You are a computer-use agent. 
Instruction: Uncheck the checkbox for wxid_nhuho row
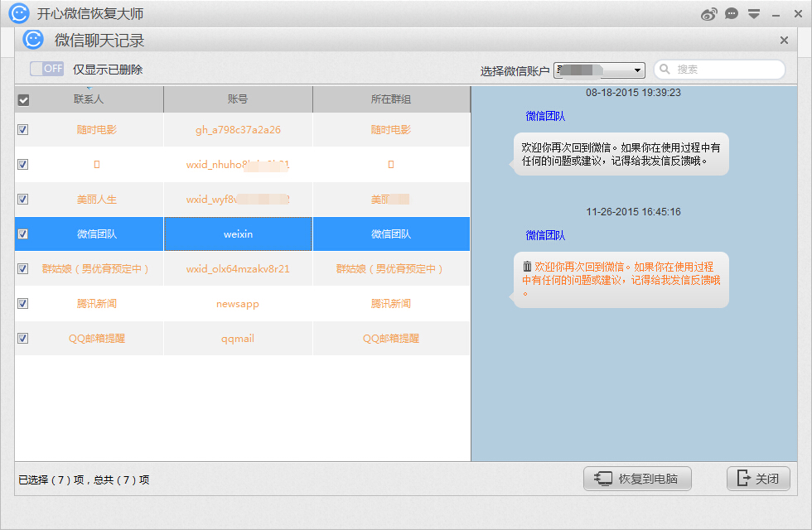click(x=23, y=164)
